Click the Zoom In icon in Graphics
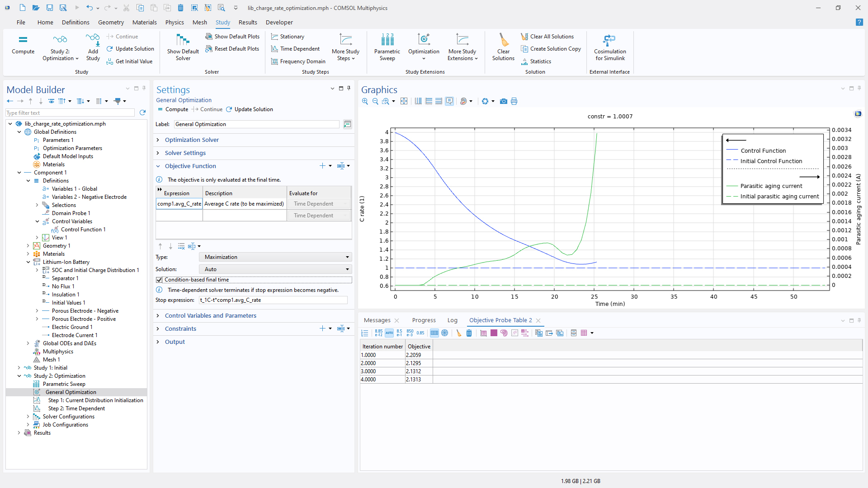The height and width of the screenshot is (488, 868). [365, 101]
